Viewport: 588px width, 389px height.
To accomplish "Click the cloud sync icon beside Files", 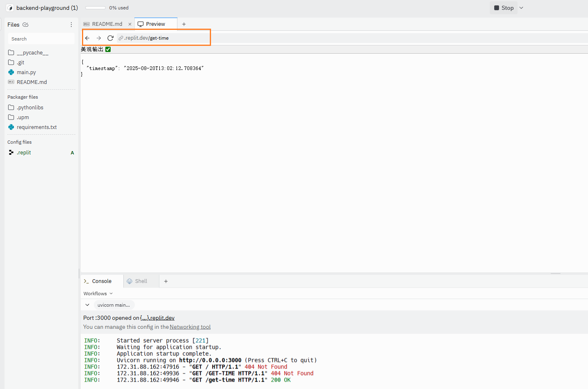I will click(x=25, y=25).
